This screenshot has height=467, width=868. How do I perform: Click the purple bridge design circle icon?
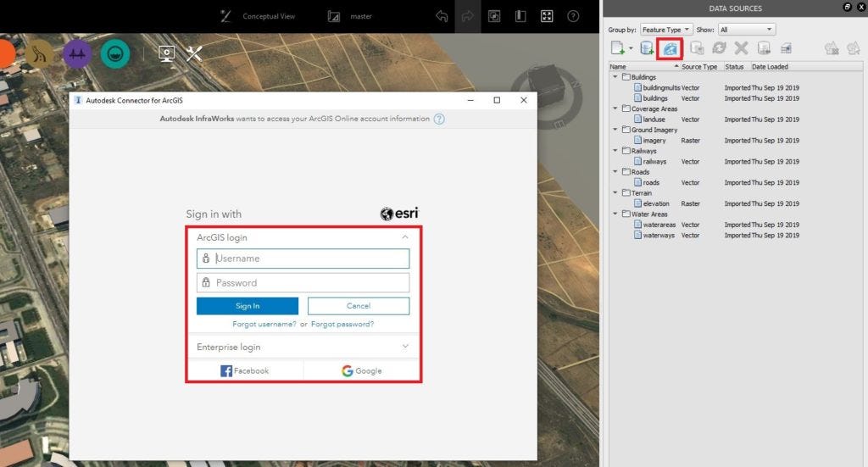point(77,53)
